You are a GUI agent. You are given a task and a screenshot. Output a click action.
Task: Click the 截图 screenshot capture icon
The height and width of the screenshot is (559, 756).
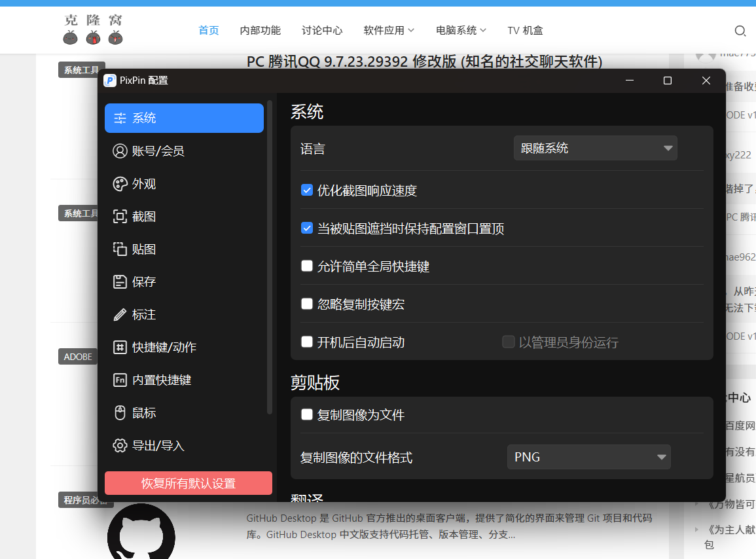[120, 217]
